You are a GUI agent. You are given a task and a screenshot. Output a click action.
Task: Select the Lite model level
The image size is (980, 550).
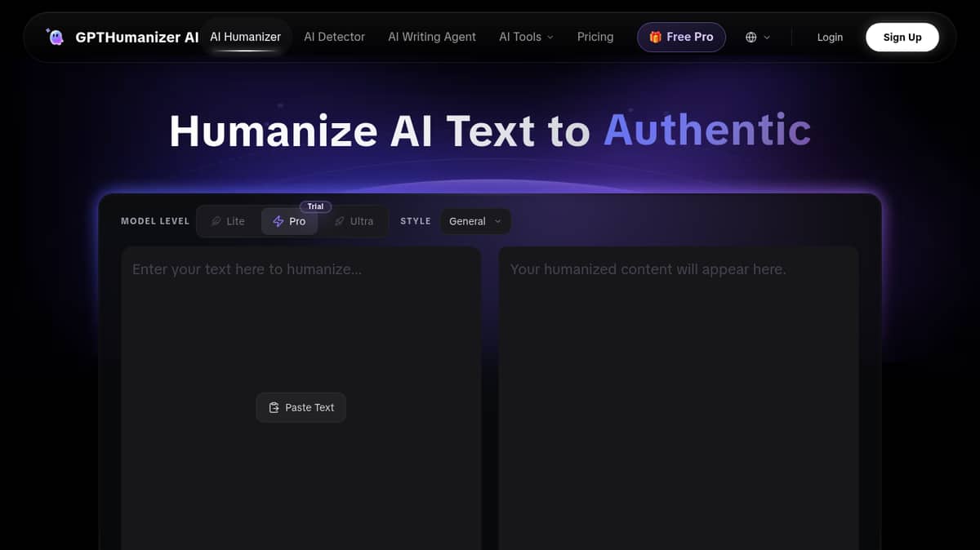228,221
